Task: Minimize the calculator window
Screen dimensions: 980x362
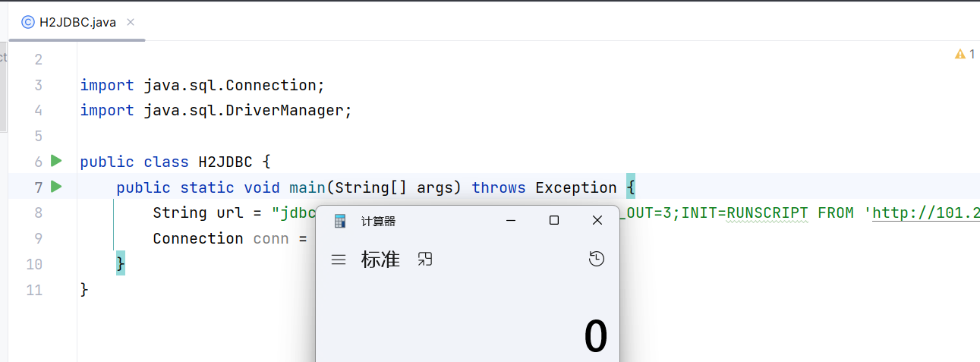Action: pos(511,221)
